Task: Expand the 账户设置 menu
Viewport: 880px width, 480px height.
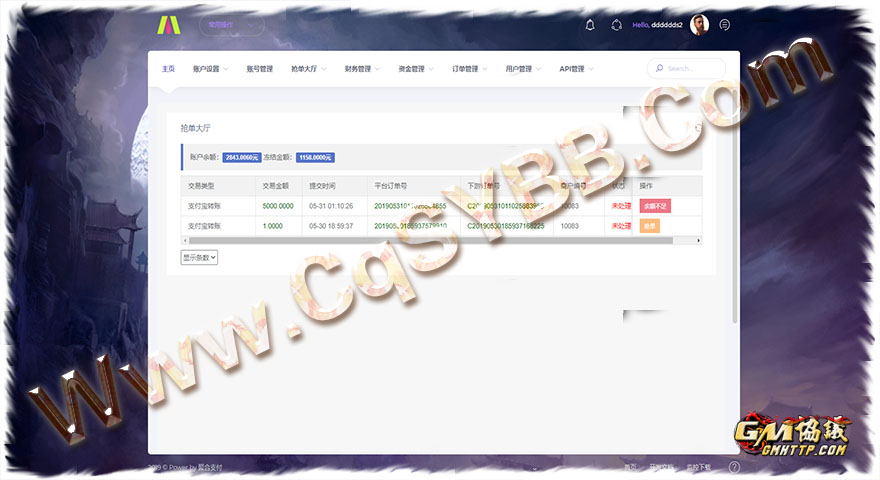Action: pos(210,68)
